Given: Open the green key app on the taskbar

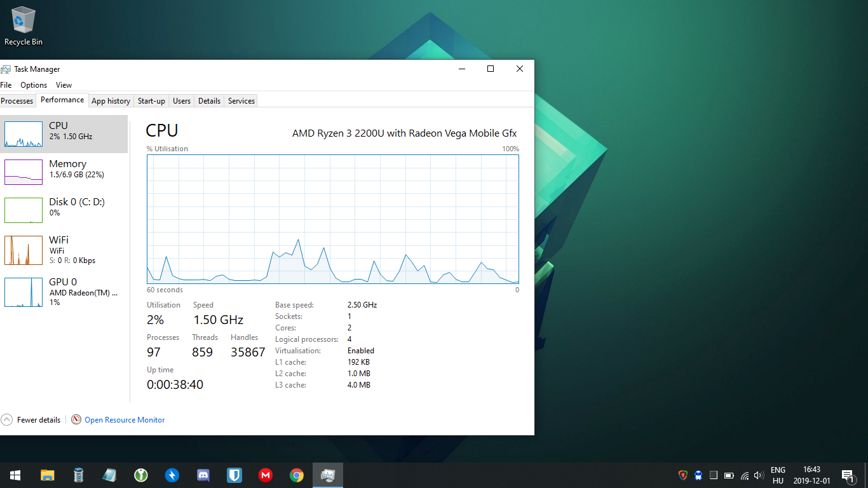Looking at the screenshot, I should pyautogui.click(x=140, y=475).
